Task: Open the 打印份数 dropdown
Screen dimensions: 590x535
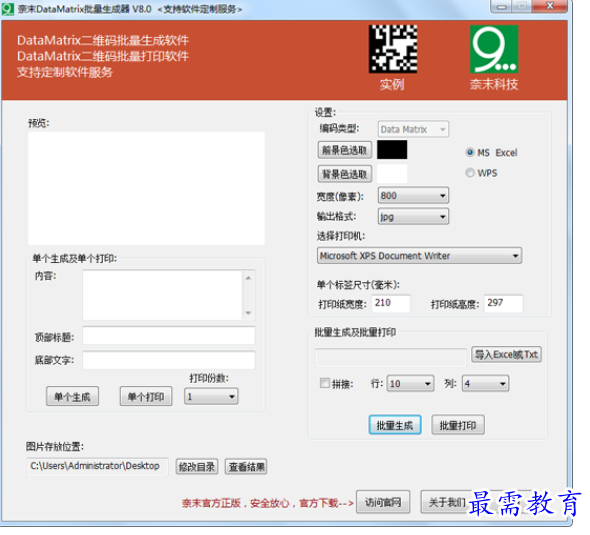Action: (x=211, y=397)
